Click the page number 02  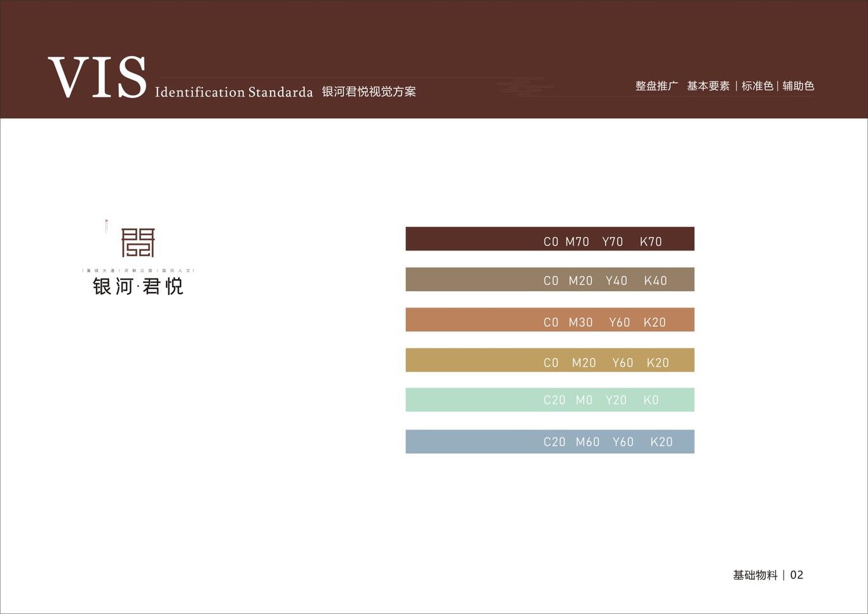(x=797, y=575)
